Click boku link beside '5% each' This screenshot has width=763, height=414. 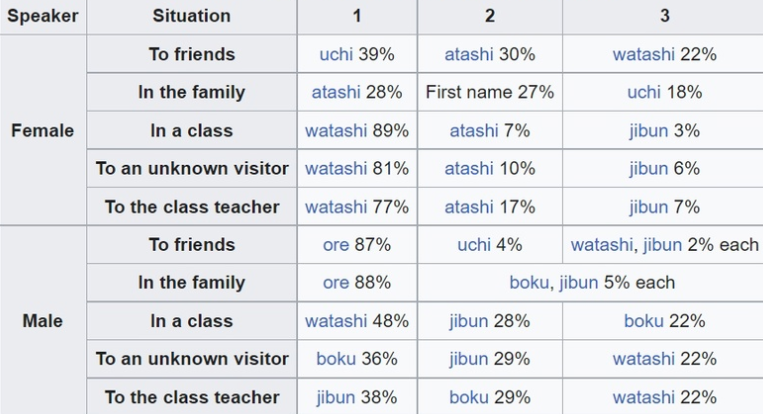click(x=529, y=283)
